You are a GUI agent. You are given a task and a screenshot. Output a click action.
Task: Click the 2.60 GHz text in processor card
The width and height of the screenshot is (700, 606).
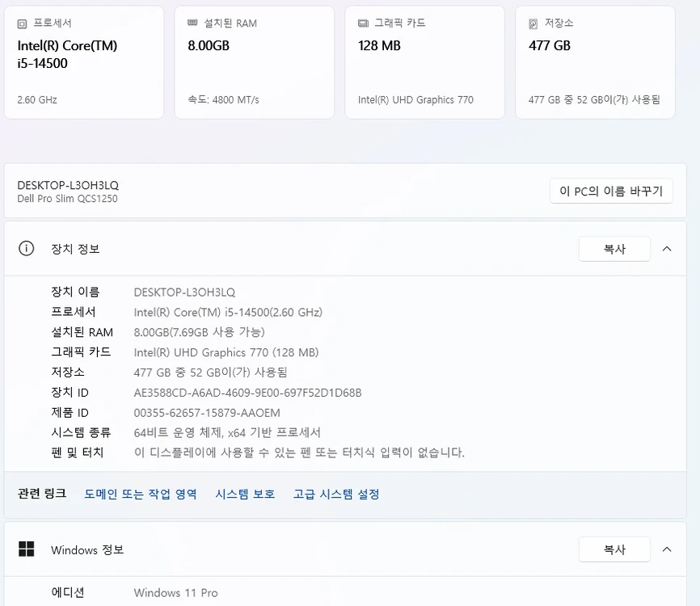point(37,100)
